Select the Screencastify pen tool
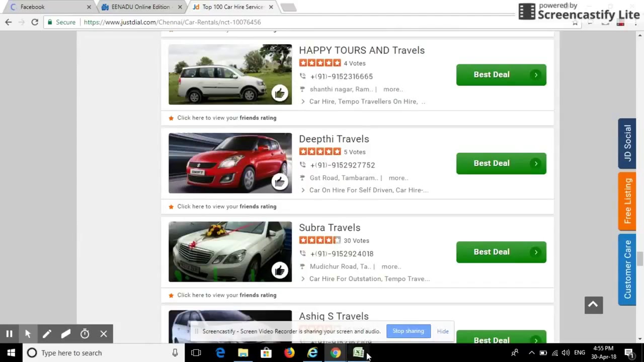The image size is (644, 362). point(47,334)
